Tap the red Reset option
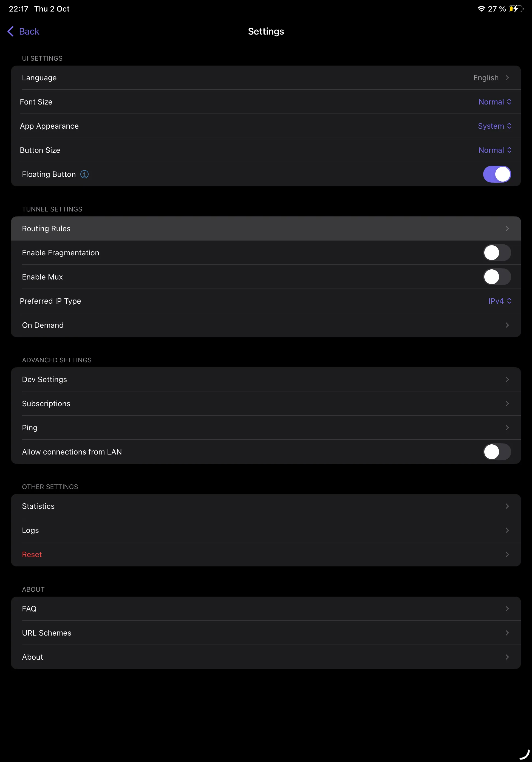Viewport: 532px width, 762px height. [32, 554]
